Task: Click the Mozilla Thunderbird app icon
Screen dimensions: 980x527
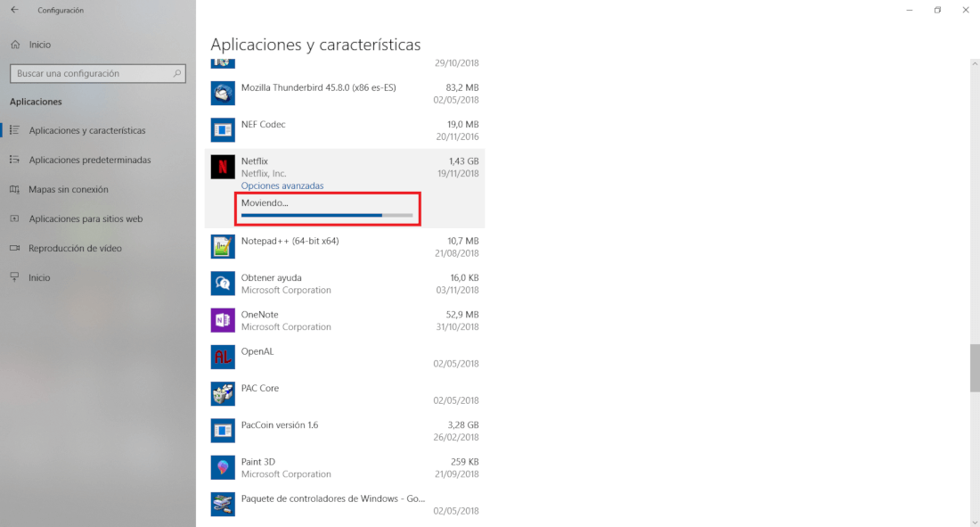Action: (x=223, y=94)
